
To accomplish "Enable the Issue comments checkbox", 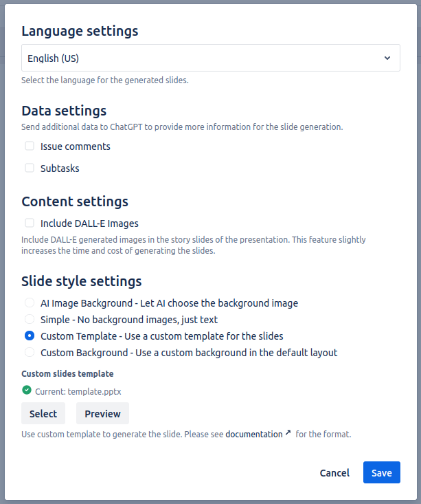I will click(30, 146).
